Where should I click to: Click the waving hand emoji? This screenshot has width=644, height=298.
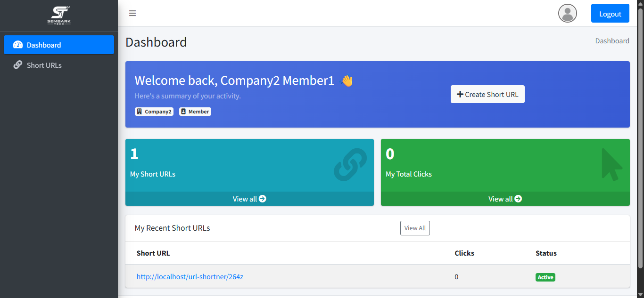(x=347, y=81)
